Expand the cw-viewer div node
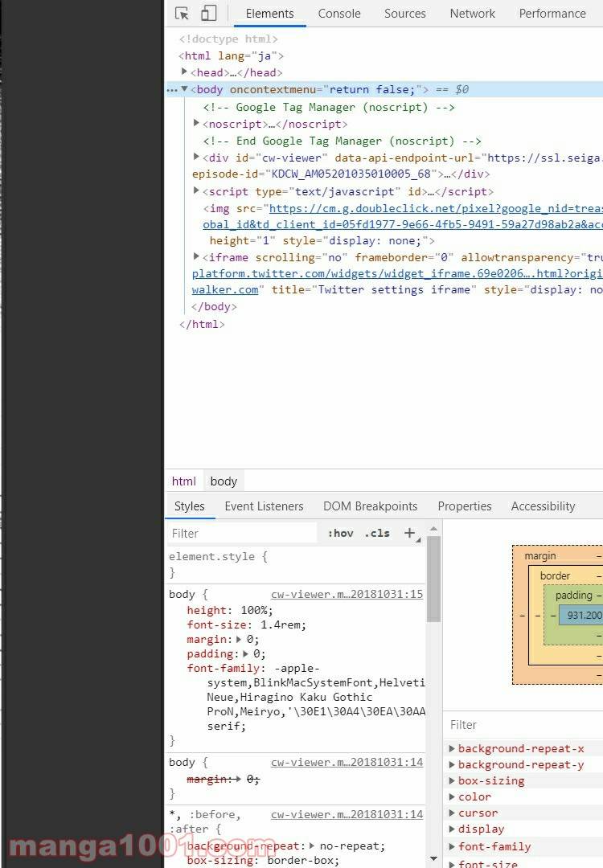This screenshot has height=868, width=603. point(197,158)
